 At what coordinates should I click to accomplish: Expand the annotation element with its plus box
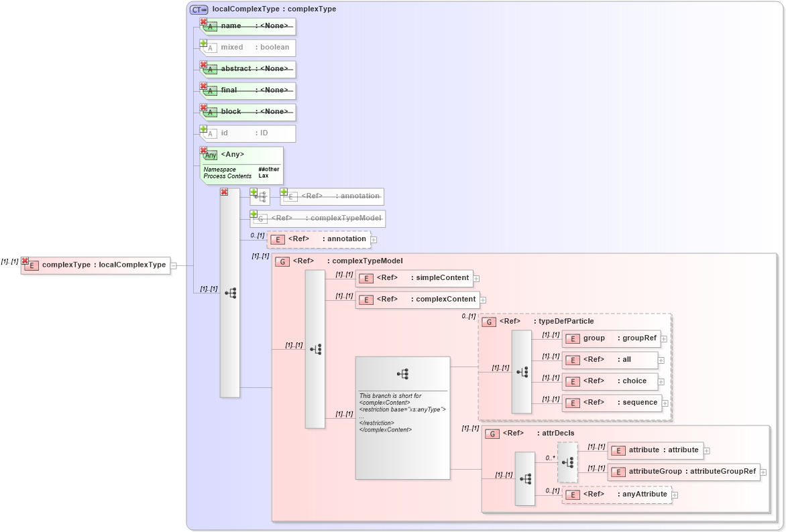tap(374, 239)
